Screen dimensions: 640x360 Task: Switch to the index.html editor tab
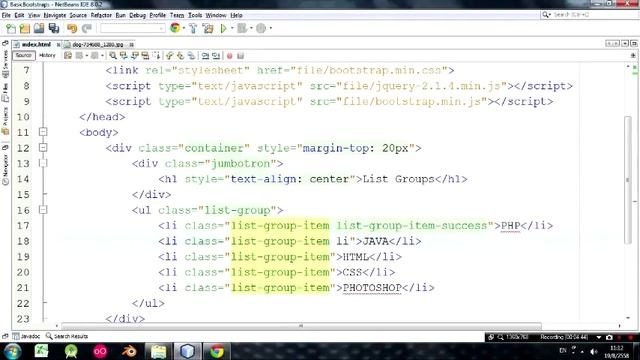point(36,44)
